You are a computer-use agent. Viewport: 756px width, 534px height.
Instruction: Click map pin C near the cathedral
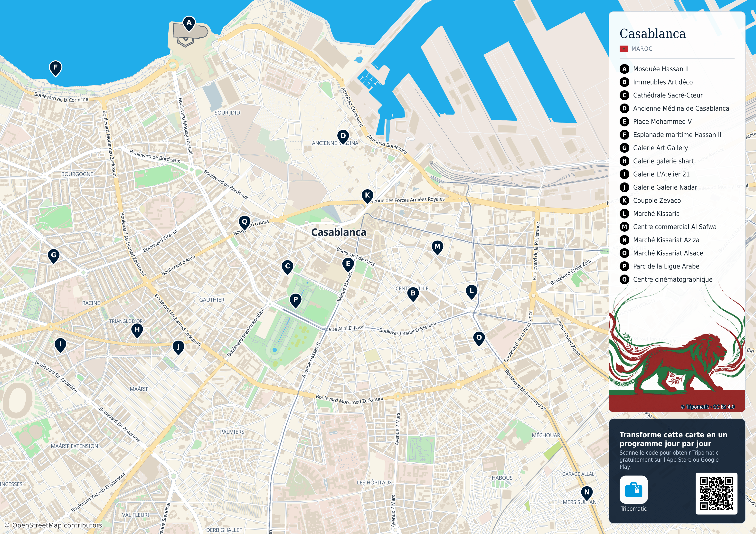[287, 267]
